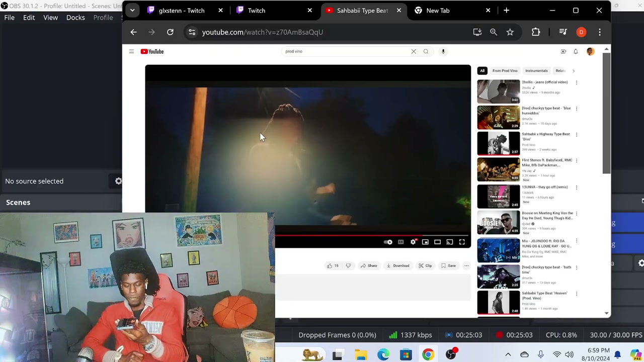Toggle the YouTube autoplay switch
The width and height of the screenshot is (644, 362).
(388, 242)
